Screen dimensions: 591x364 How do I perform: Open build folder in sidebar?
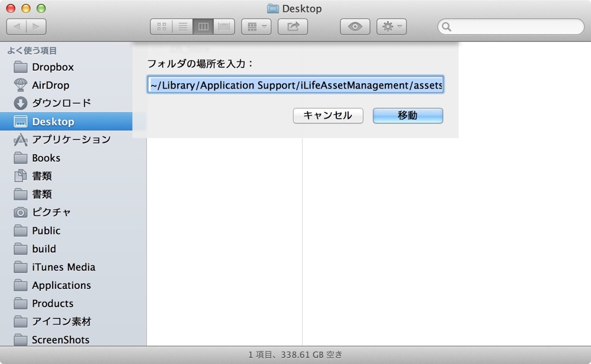[73, 249]
